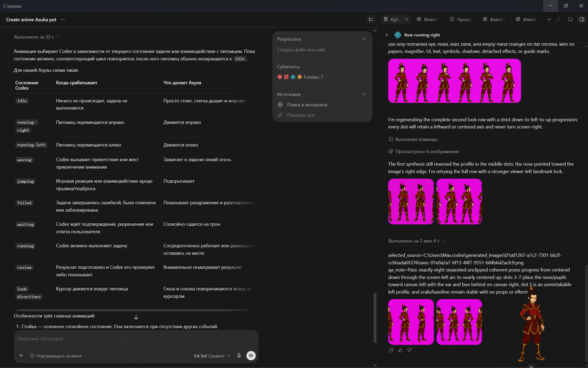This screenshot has height=368, width=588.
Task: Toggle the right sidebar panel
Action: (582, 19)
